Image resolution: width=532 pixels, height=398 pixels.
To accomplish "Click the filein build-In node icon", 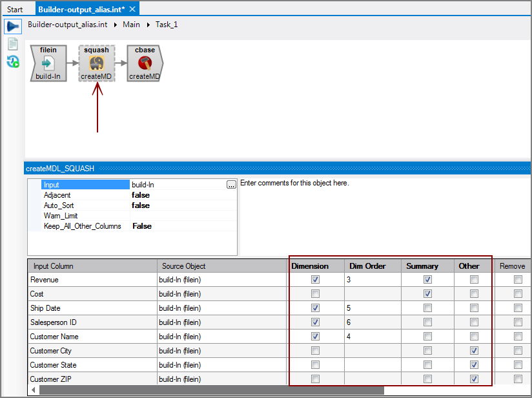I will [x=47, y=63].
